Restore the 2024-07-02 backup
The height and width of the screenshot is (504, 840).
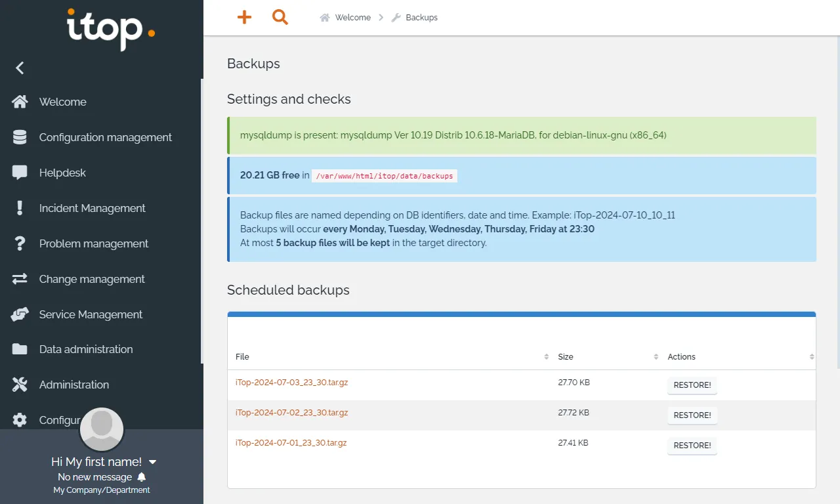[x=692, y=415]
